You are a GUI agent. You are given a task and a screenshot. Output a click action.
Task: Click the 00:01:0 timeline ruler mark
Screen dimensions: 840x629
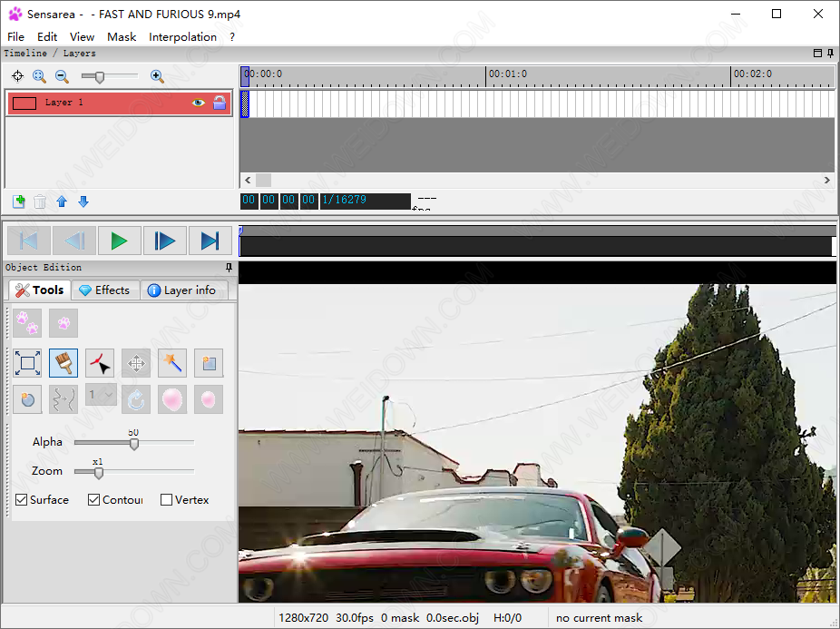(507, 74)
